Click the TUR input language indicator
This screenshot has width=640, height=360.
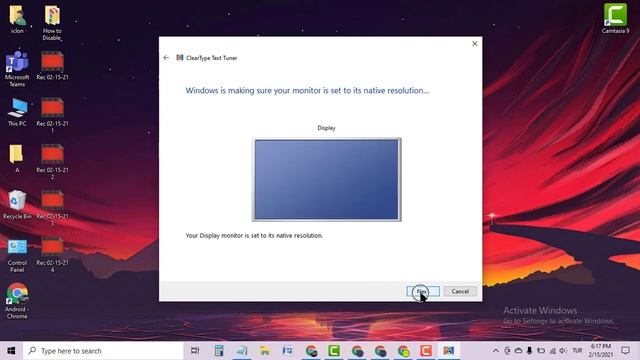pyautogui.click(x=577, y=351)
